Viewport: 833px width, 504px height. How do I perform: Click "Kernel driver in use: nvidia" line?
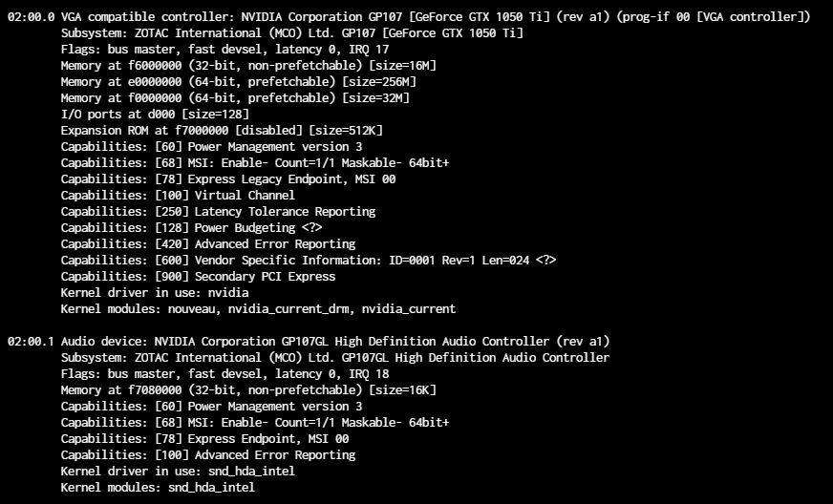pos(155,293)
